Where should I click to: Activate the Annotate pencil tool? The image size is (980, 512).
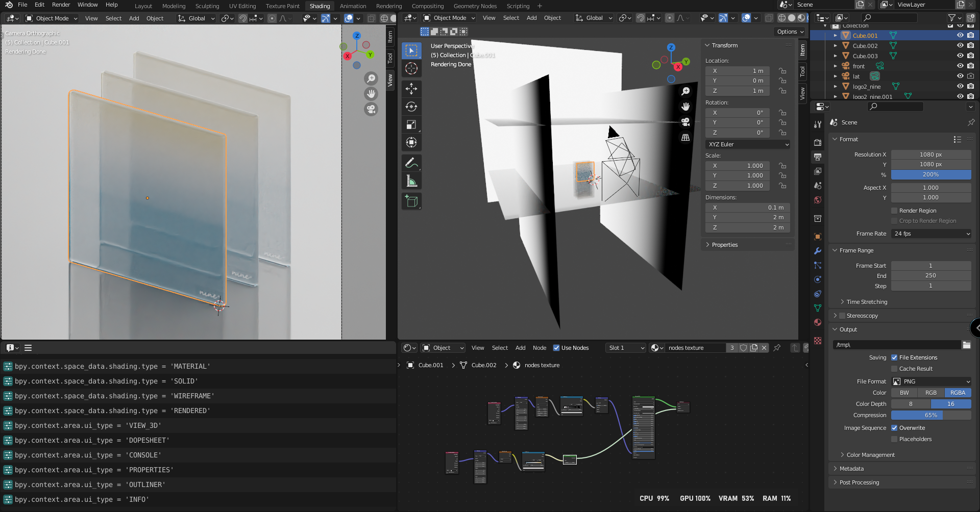(x=411, y=163)
